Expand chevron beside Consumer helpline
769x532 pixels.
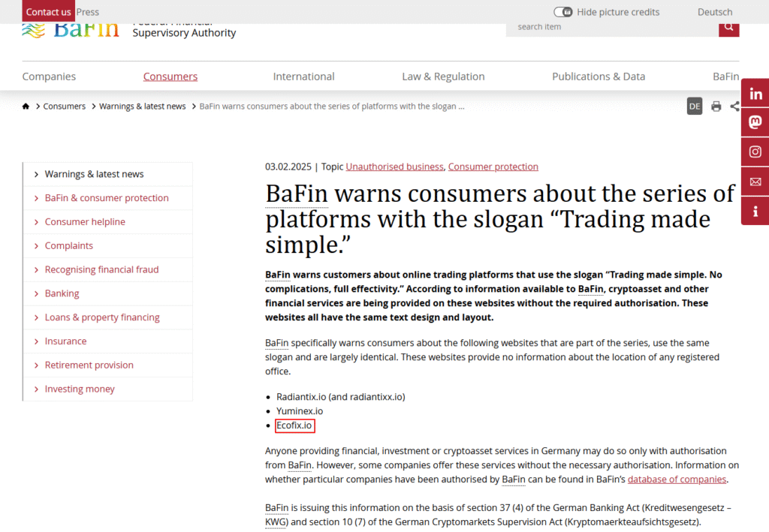pyautogui.click(x=36, y=222)
